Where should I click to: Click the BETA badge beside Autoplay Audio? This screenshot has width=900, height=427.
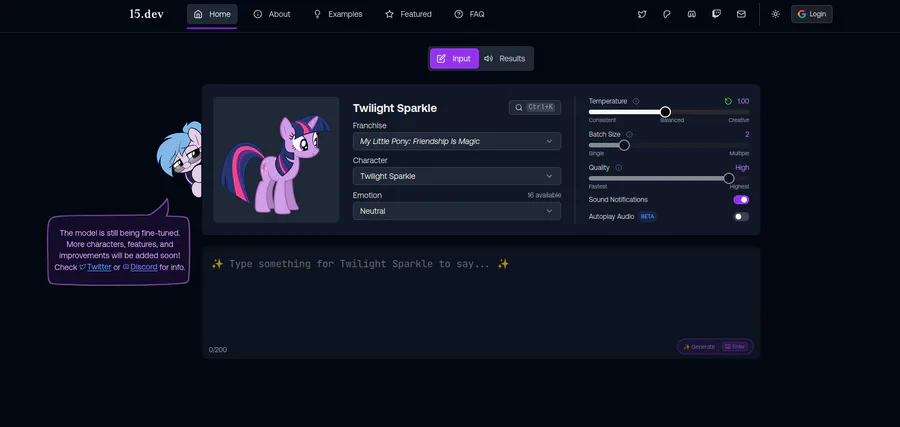pyautogui.click(x=647, y=217)
